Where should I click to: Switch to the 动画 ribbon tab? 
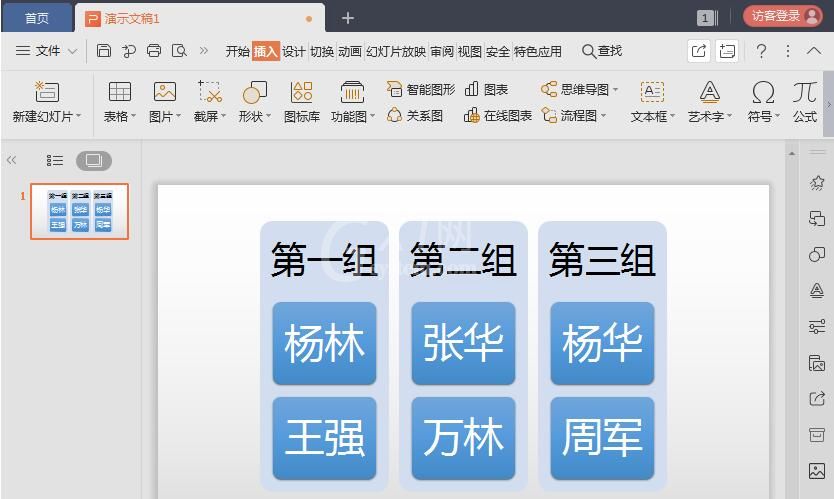coord(349,51)
